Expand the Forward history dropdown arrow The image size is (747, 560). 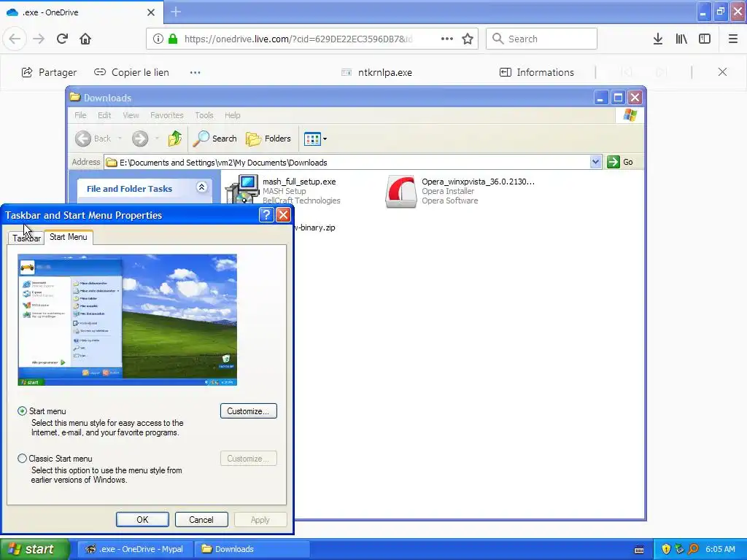coord(157,139)
